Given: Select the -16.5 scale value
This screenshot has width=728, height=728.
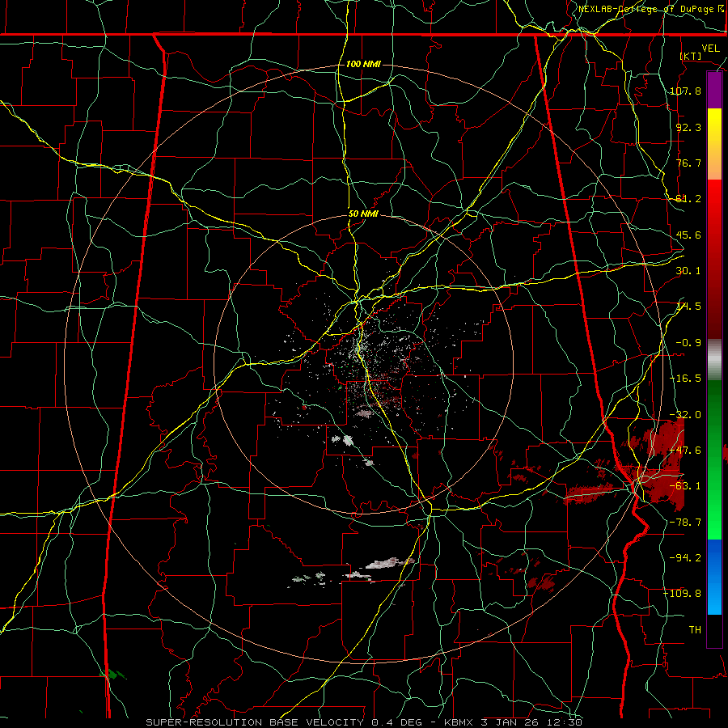Looking at the screenshot, I should 685,379.
